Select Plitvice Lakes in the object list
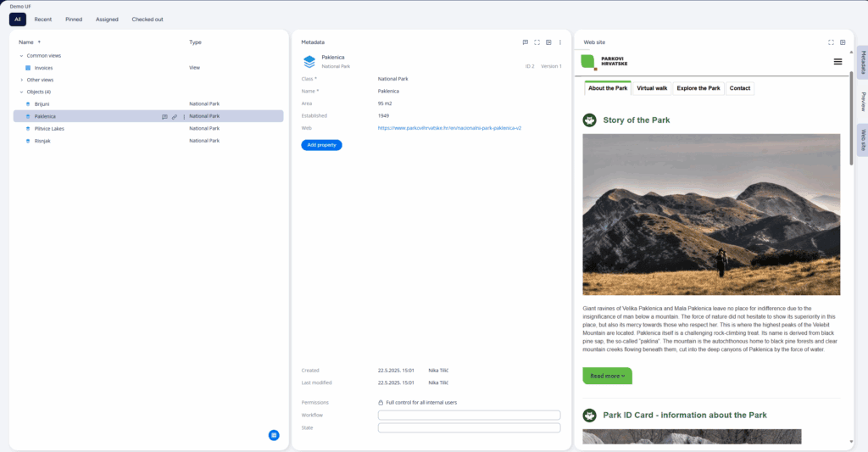Viewport: 868px width, 452px height. point(49,129)
